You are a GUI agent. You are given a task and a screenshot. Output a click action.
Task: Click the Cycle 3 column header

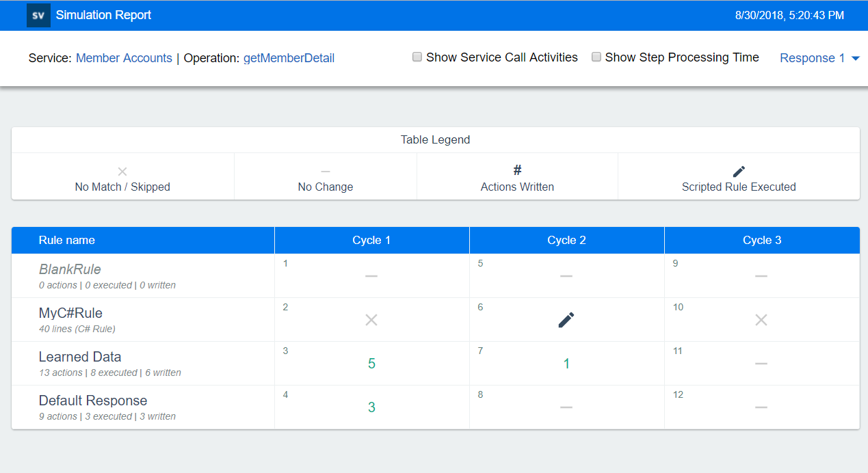[x=761, y=241]
